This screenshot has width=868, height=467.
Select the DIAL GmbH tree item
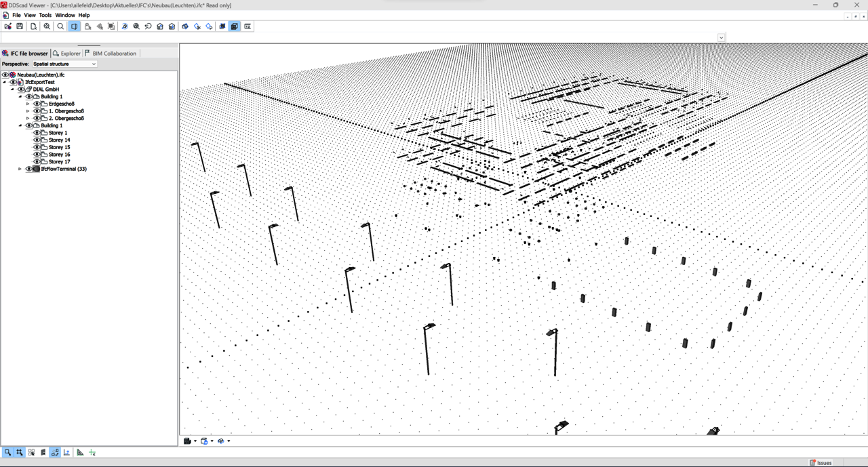pyautogui.click(x=46, y=89)
